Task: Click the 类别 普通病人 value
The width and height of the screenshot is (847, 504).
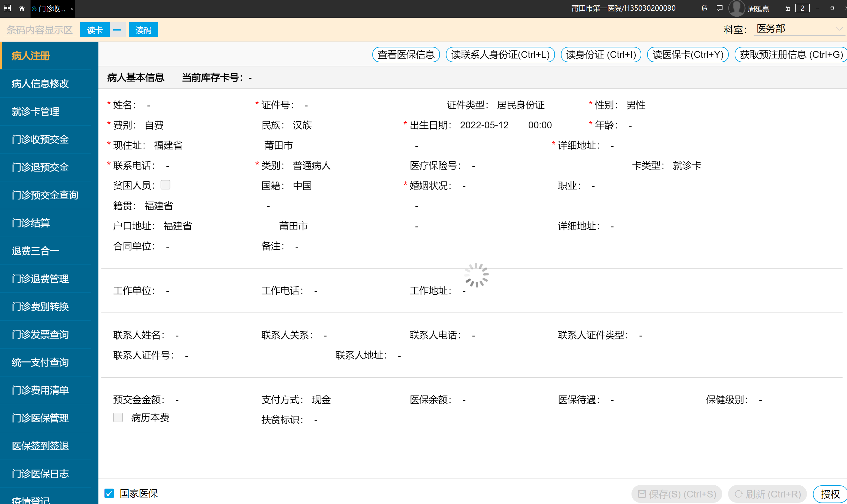Action: tap(312, 165)
